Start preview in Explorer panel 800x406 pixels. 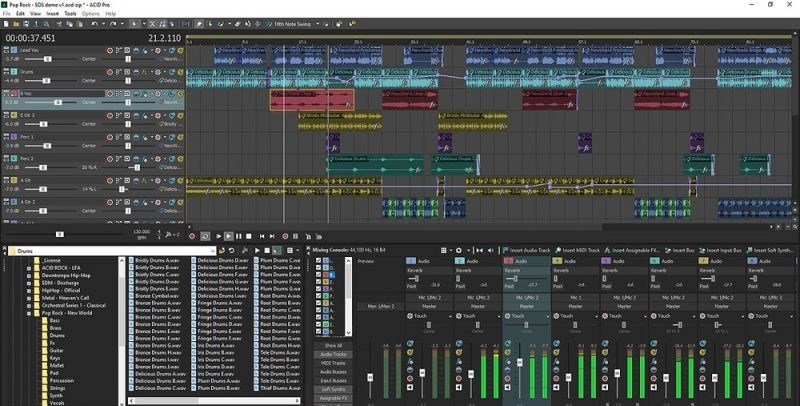pyautogui.click(x=257, y=250)
